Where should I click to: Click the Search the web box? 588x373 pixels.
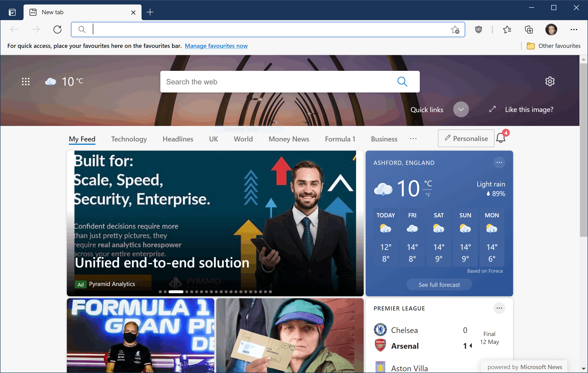[x=278, y=82]
